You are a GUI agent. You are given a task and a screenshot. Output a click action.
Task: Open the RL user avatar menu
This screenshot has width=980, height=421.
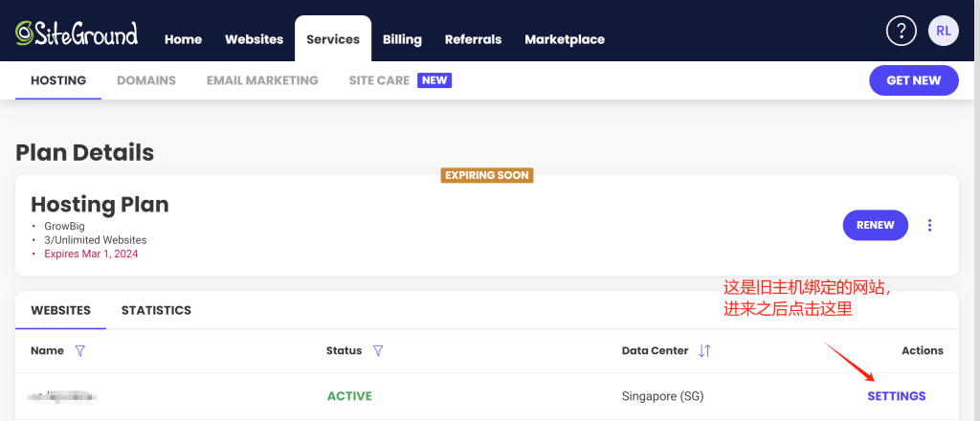coord(943,31)
